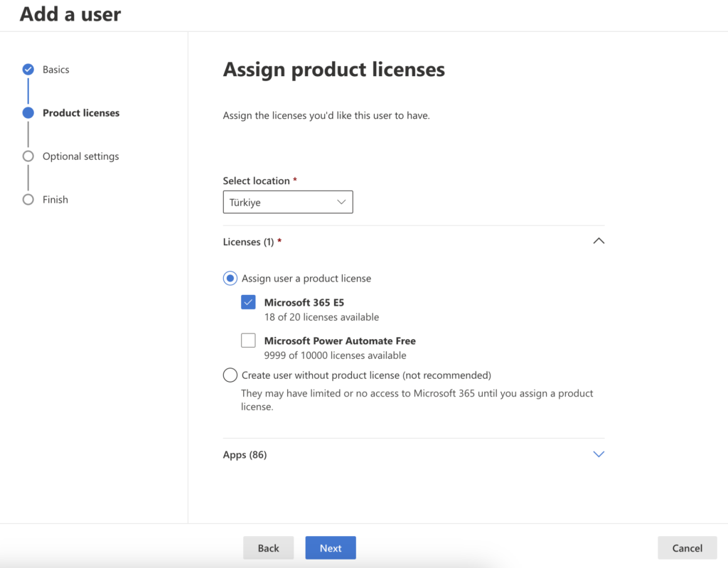Click the Basics completed step checkmark icon
728x568 pixels.
point(28,70)
